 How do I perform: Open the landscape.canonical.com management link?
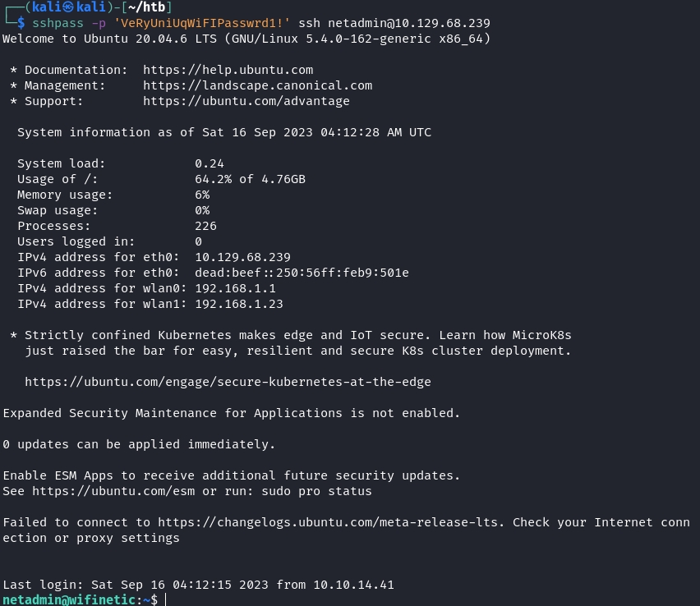257,85
